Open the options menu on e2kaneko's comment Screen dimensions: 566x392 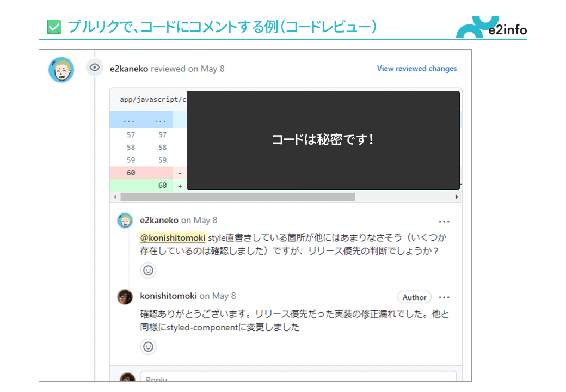(x=444, y=222)
